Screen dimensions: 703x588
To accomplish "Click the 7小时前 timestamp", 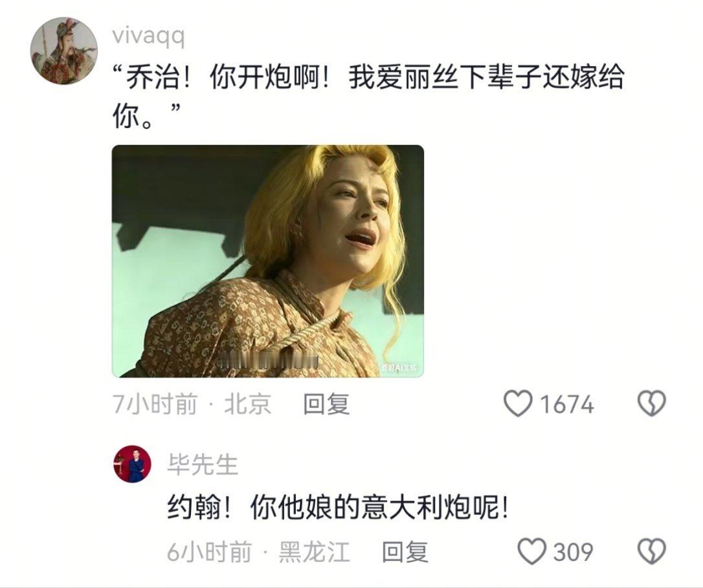I will tap(155, 404).
